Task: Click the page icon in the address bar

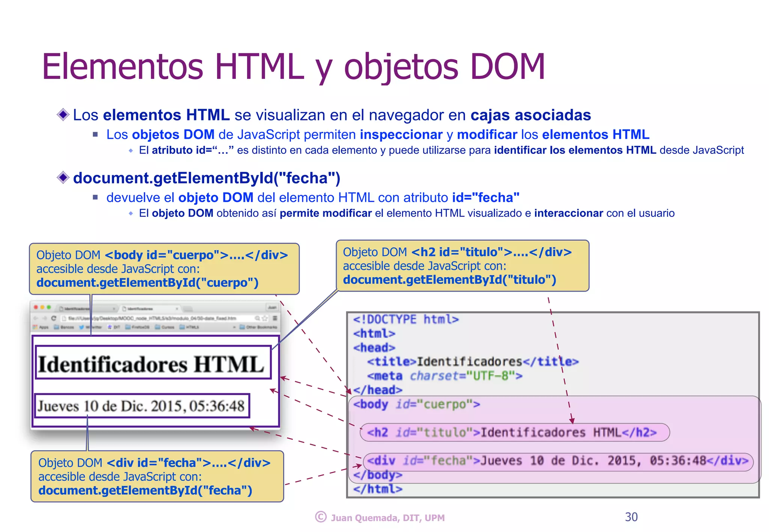Action: coord(64,319)
